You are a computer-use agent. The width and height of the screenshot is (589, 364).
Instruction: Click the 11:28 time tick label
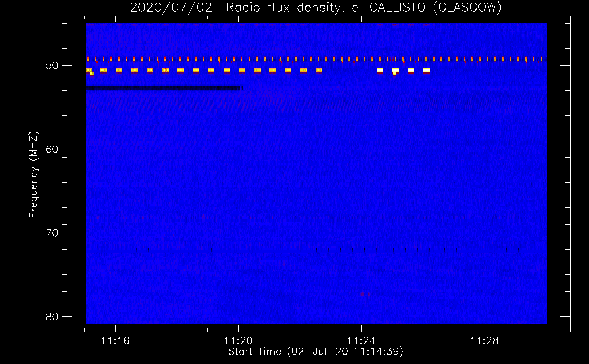pos(485,341)
